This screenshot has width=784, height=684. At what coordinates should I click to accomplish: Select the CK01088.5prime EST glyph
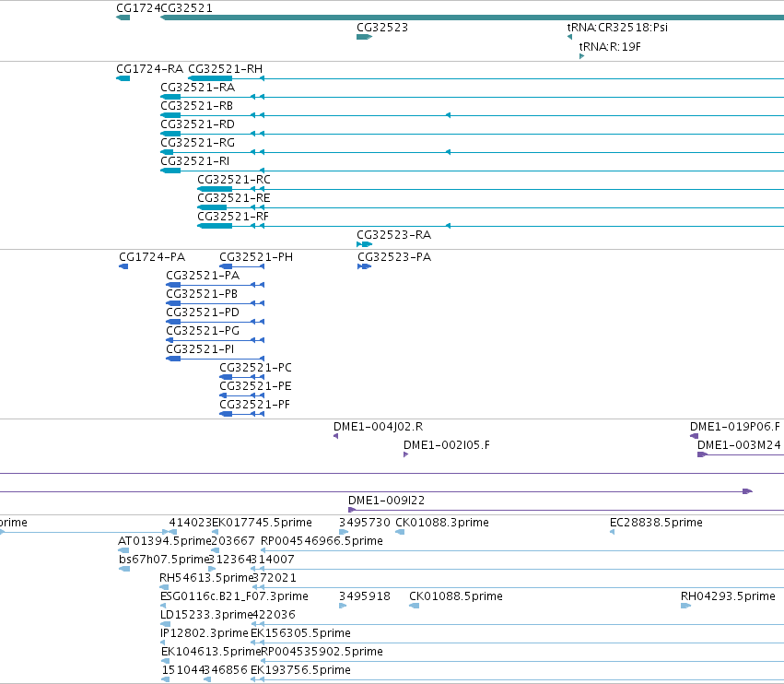click(414, 606)
